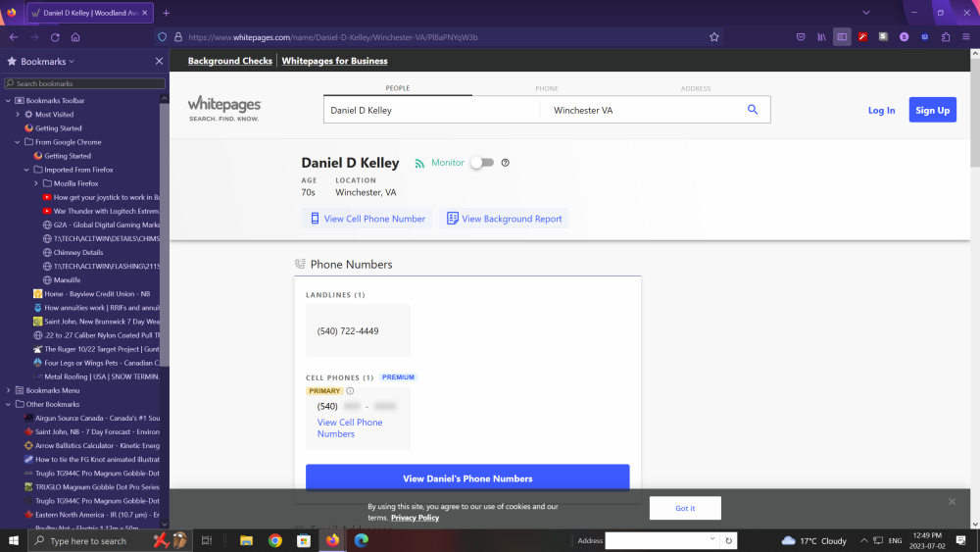The image size is (980, 552).
Task: Click View Daniel's Phone Numbers button
Action: click(467, 478)
